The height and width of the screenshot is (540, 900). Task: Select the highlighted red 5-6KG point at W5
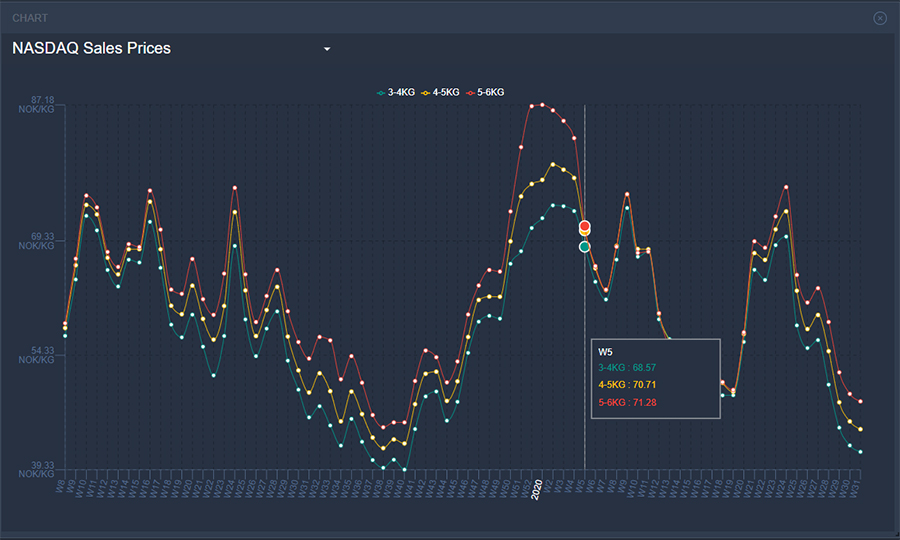[x=584, y=226]
